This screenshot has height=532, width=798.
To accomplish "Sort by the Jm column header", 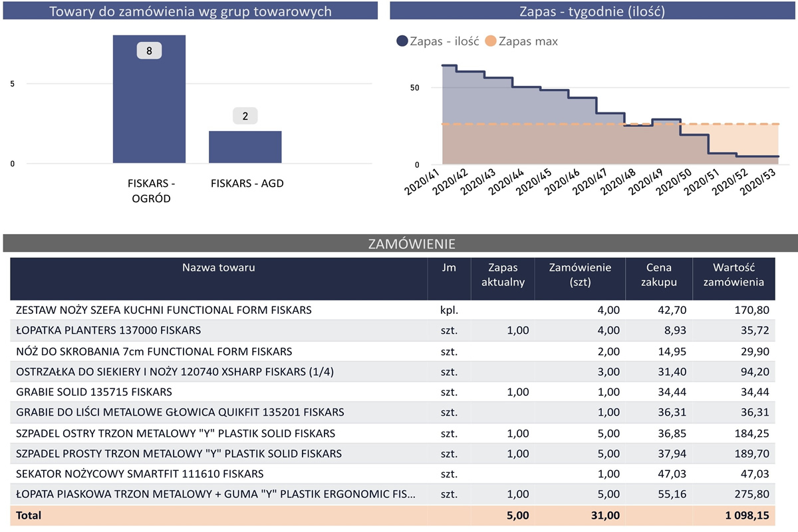I will (x=449, y=268).
